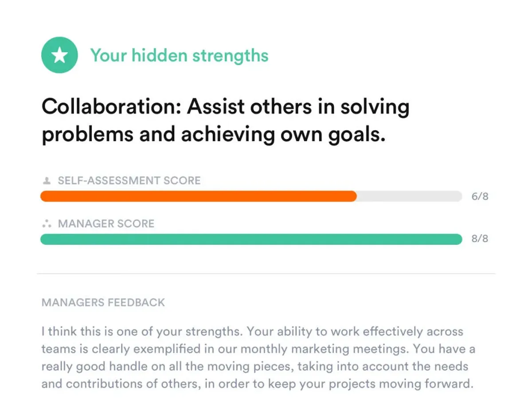Click the 8/8 manager score value
532x419 pixels.
480,239
